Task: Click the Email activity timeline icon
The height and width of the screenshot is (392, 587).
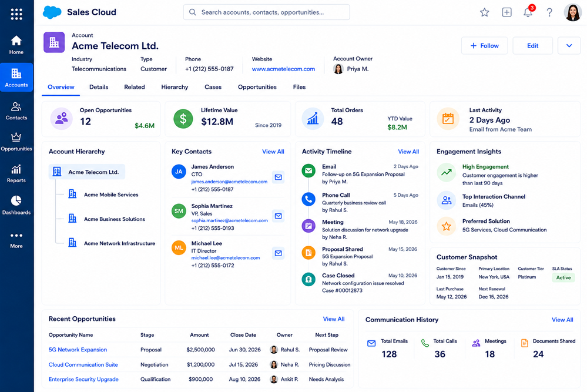Action: click(308, 170)
